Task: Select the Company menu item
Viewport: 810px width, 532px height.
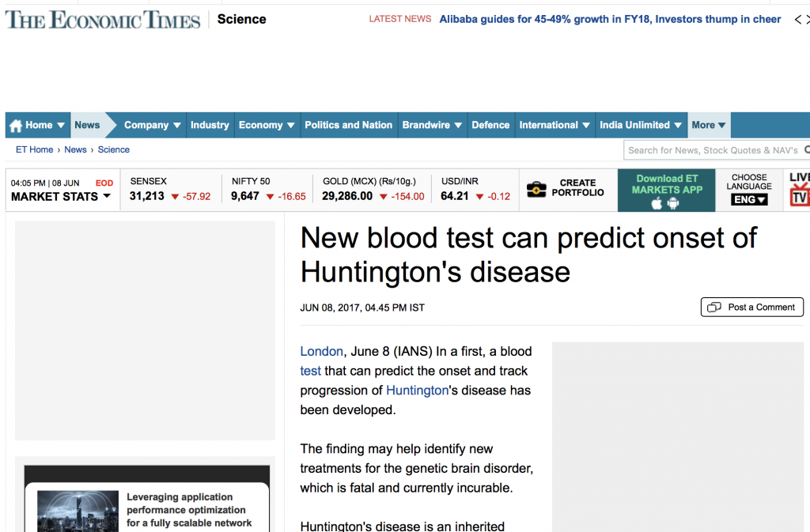Action: coord(146,124)
